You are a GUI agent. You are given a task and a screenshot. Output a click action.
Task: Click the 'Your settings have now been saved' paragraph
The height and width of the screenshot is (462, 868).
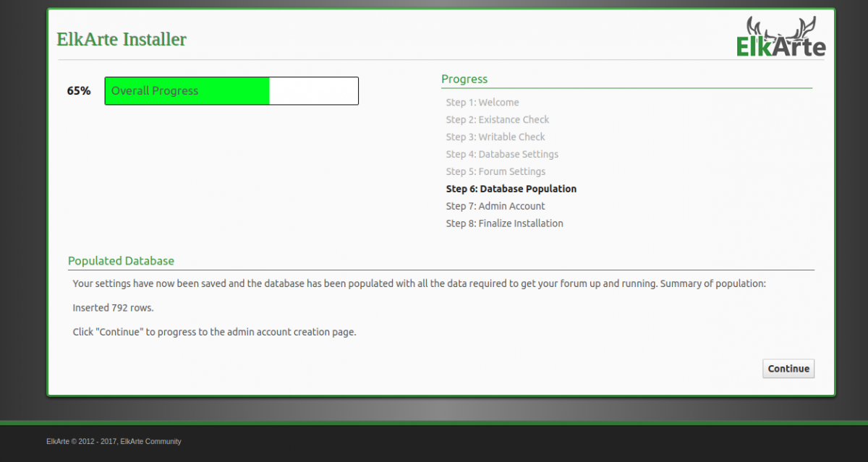(420, 283)
